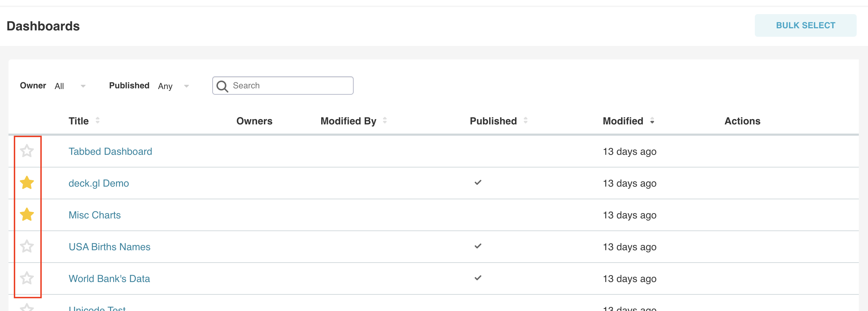Star the Tabbed Dashboard as favorite
The width and height of the screenshot is (868, 311).
[27, 151]
